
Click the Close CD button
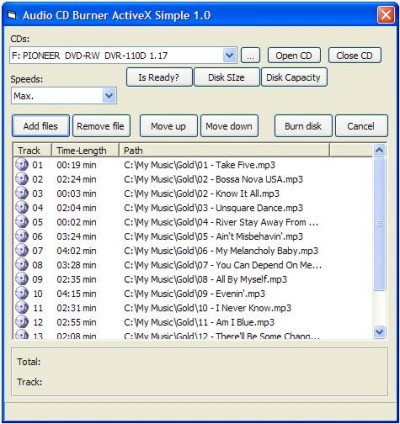[355, 55]
